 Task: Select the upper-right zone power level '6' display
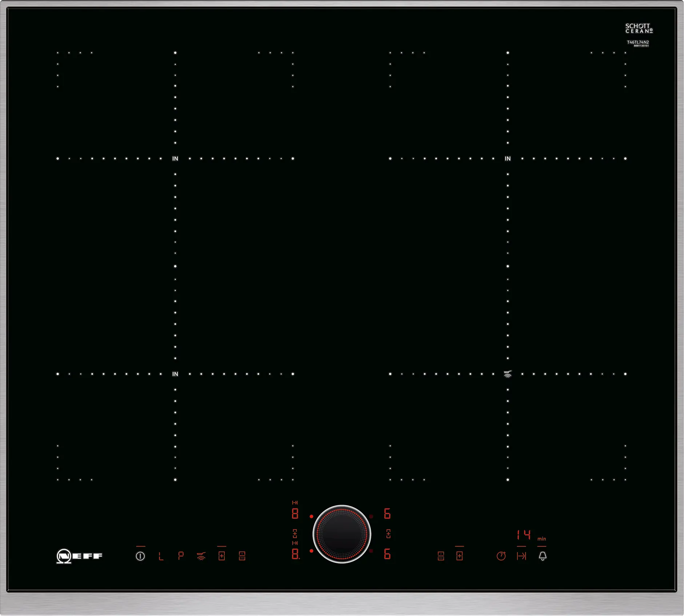[x=387, y=514]
